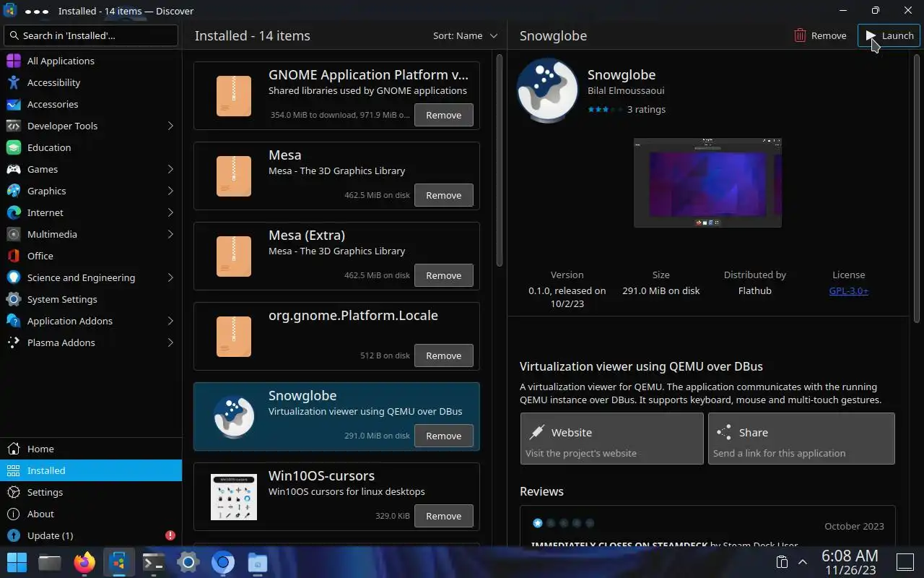Expand the Multimedia subcategories arrow

point(170,234)
